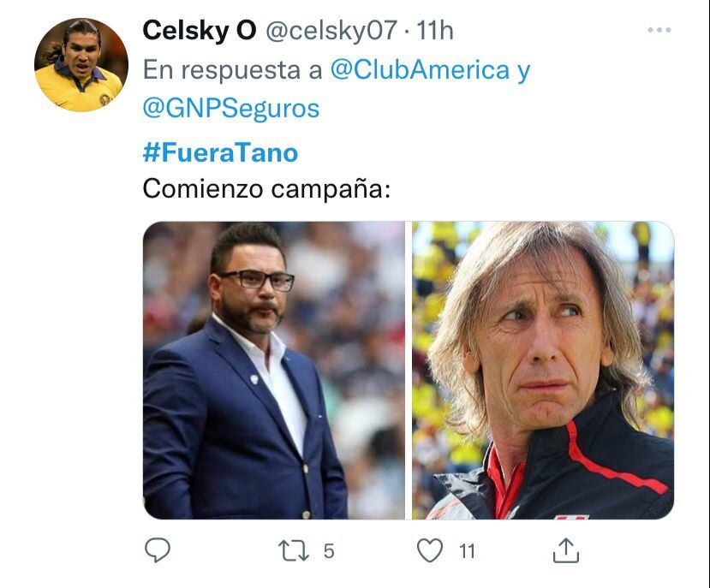Open the three-dot more options menu
Screen dimensions: 710x588
(x=659, y=30)
